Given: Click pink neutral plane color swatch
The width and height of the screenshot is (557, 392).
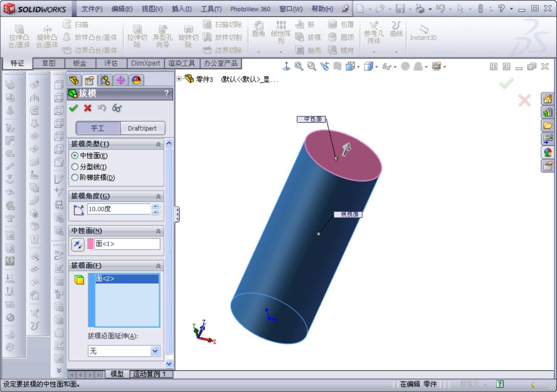Looking at the screenshot, I should click(x=90, y=244).
